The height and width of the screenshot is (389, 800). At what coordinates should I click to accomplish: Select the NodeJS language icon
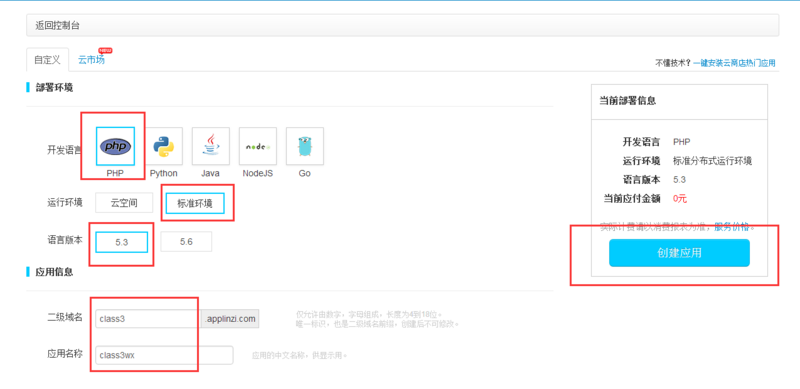click(x=258, y=146)
